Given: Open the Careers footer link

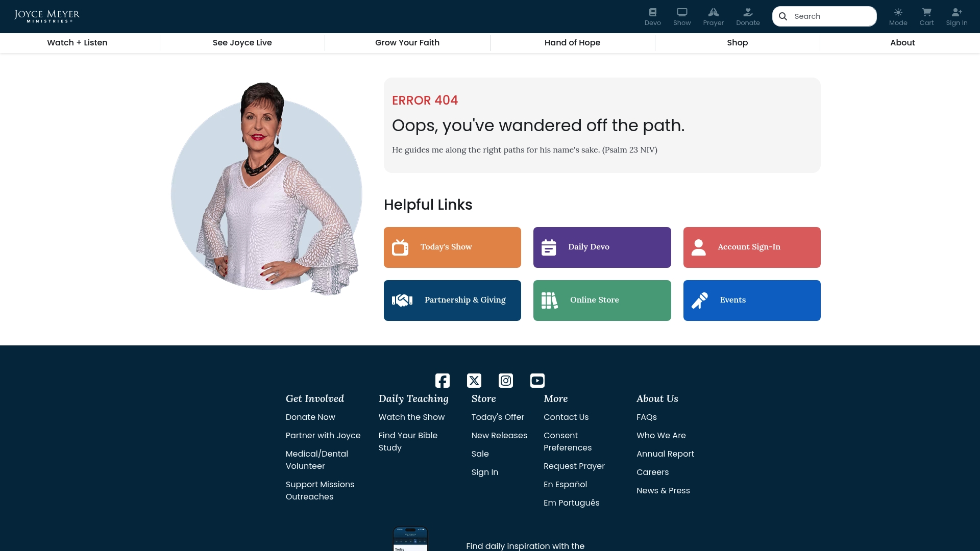Looking at the screenshot, I should [652, 472].
